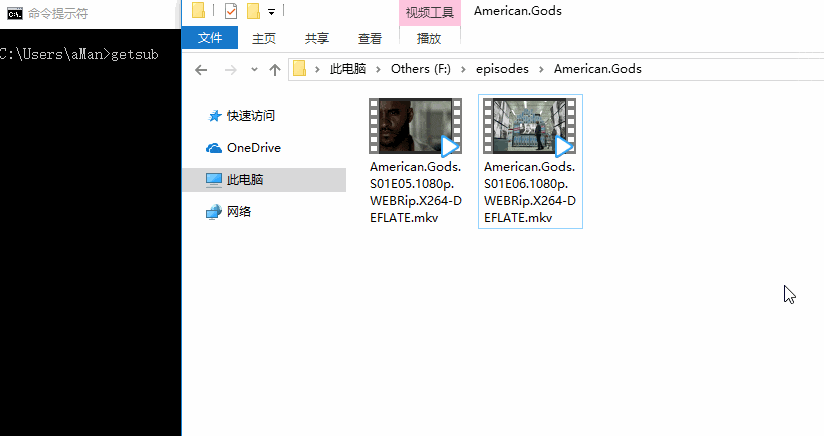This screenshot has width=824, height=436.
Task: Click the 网络 network icon
Action: [x=214, y=212]
